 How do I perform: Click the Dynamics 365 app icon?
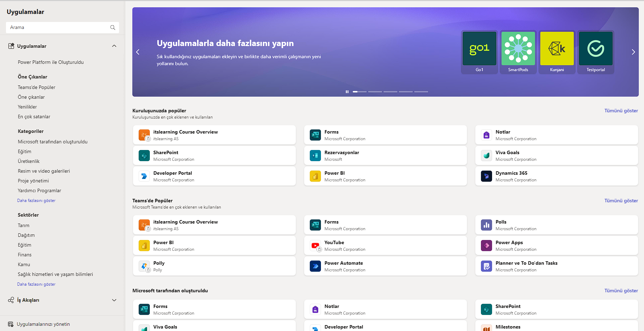pyautogui.click(x=486, y=176)
